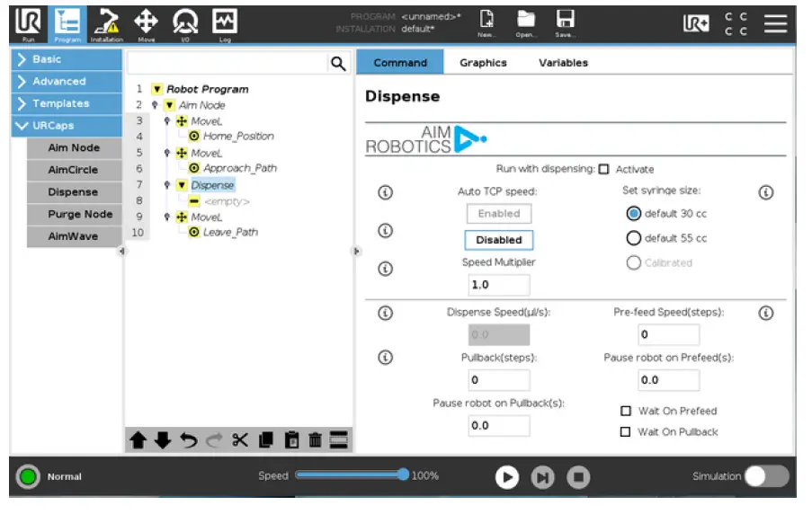Switch to the Command tab
Screen dimensions: 812x514
pyautogui.click(x=400, y=63)
